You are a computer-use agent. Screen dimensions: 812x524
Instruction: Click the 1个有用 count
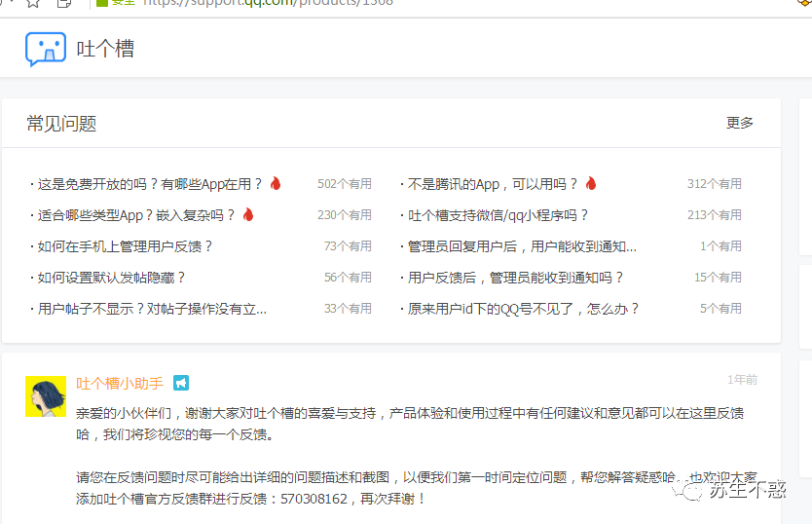(x=720, y=246)
